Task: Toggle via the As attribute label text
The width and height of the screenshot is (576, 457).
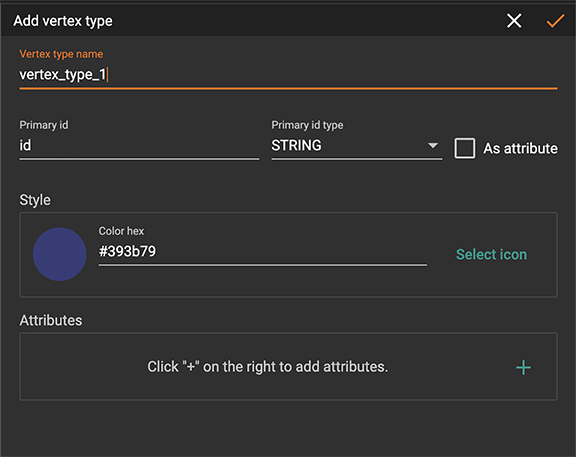Action: coord(520,148)
